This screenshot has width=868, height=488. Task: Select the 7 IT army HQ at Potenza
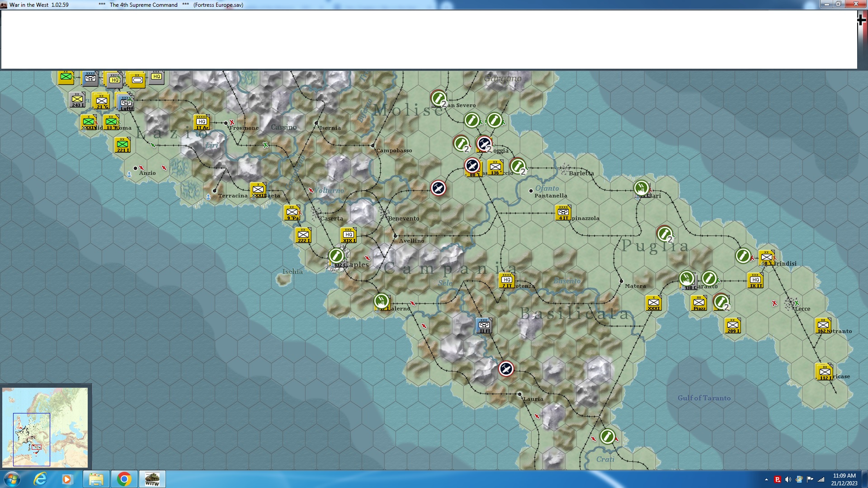(x=507, y=281)
